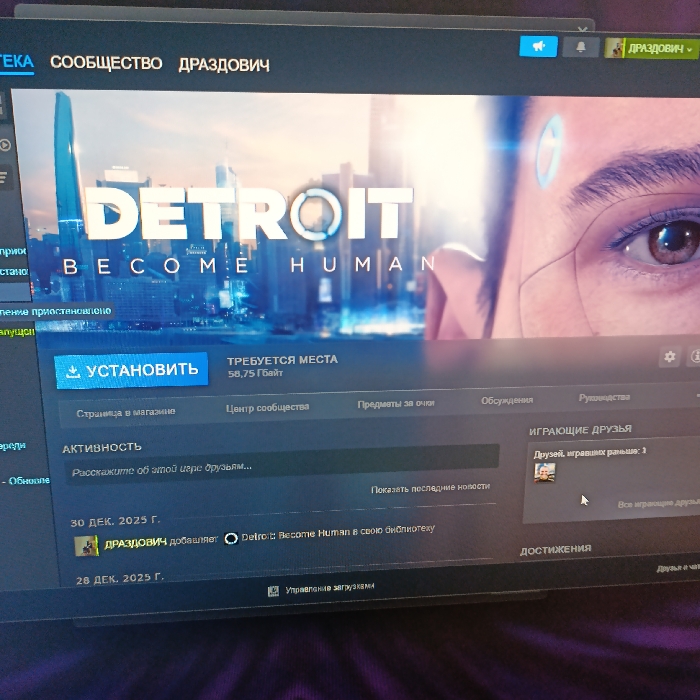This screenshot has width=700, height=700.
Task: Select the Обсуждения tab
Action: [x=507, y=400]
